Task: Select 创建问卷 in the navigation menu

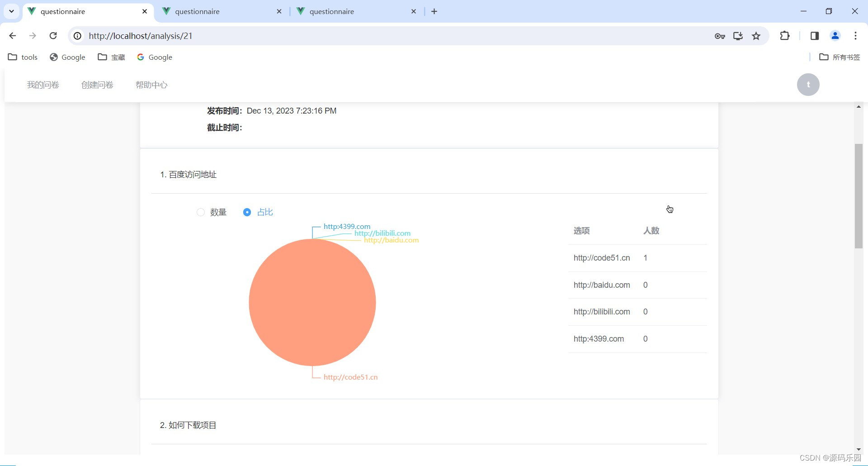Action: coord(97,85)
